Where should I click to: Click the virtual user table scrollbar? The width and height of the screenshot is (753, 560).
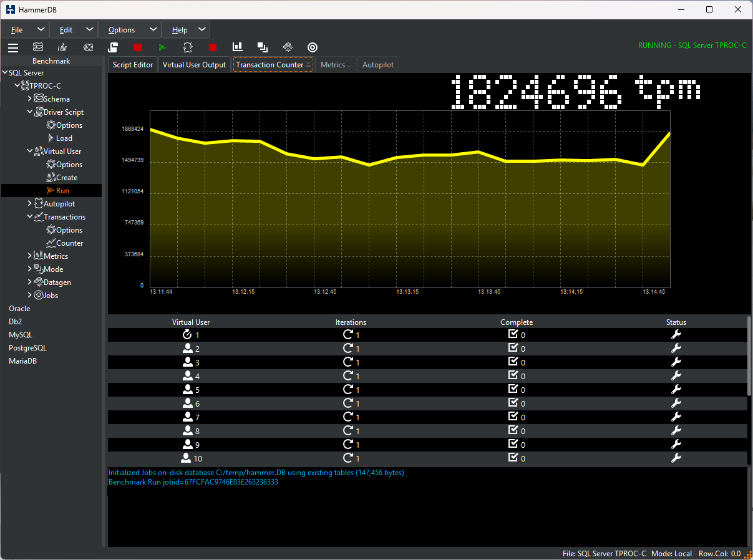(x=749, y=355)
